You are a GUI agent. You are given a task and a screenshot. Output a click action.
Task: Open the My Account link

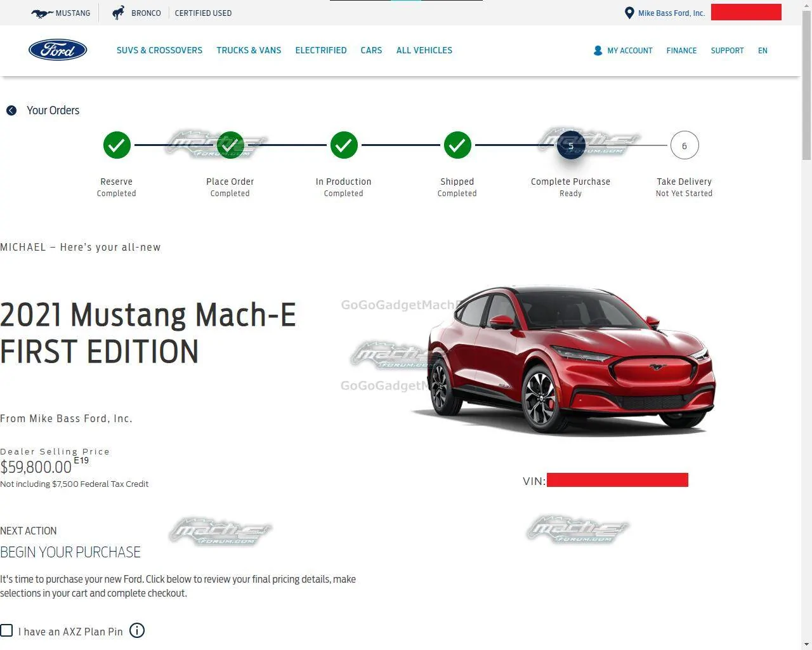pos(630,51)
